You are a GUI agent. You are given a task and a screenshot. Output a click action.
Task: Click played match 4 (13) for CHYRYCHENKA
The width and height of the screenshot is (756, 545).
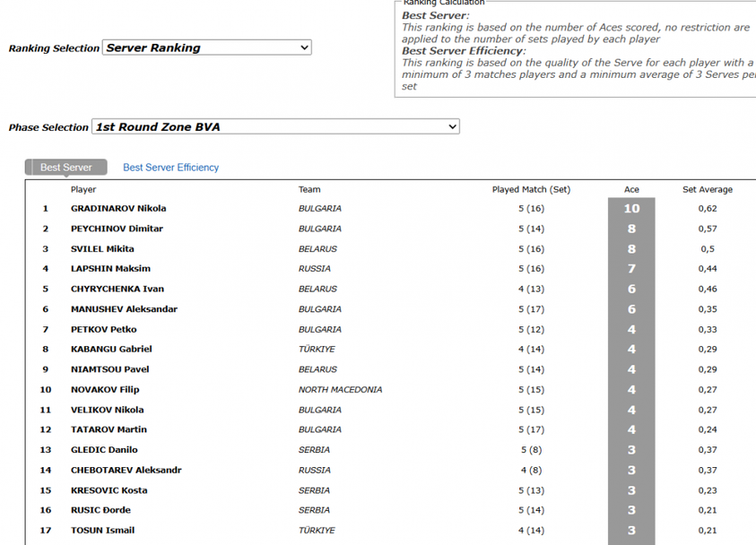coord(531,289)
